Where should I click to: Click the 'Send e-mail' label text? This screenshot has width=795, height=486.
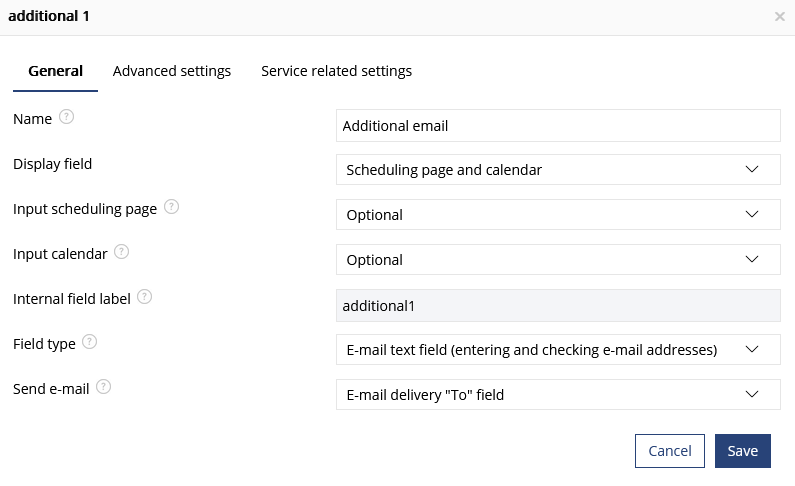click(x=51, y=389)
